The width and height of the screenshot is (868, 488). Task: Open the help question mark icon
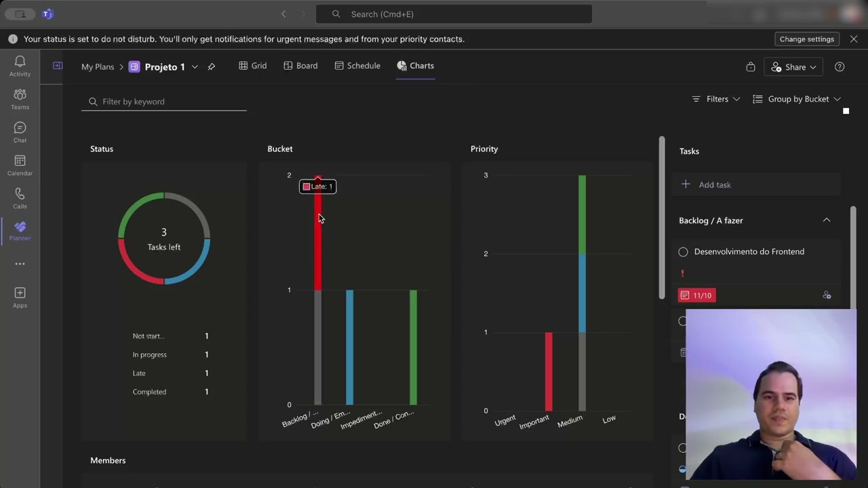click(840, 66)
